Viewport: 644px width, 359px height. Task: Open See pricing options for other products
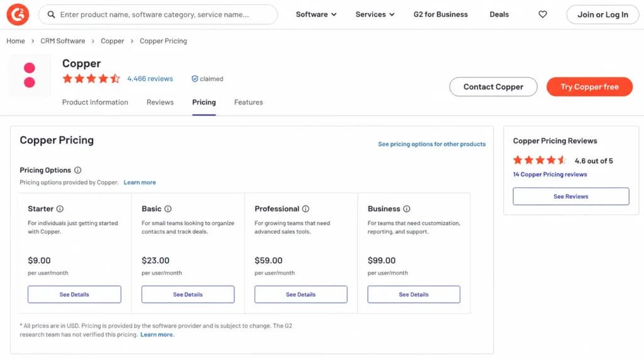[x=431, y=144]
